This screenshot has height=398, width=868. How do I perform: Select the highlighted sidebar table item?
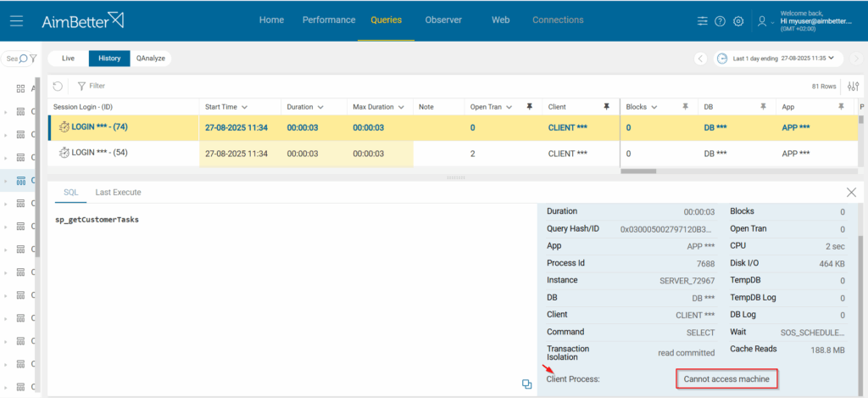[21, 180]
